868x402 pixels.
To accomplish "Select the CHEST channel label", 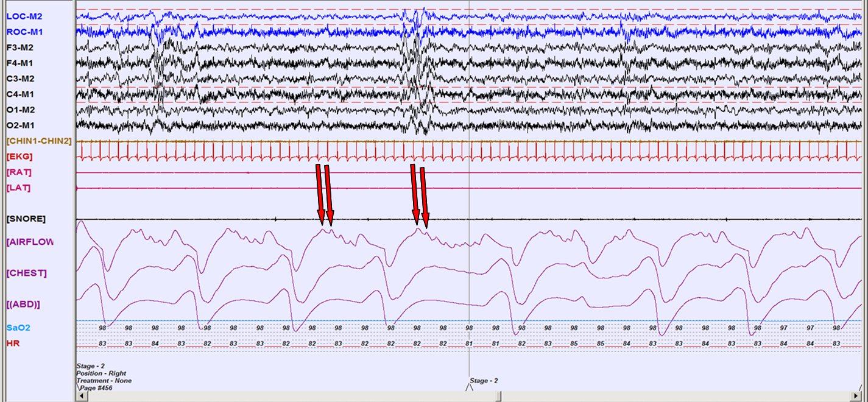I will pyautogui.click(x=26, y=272).
